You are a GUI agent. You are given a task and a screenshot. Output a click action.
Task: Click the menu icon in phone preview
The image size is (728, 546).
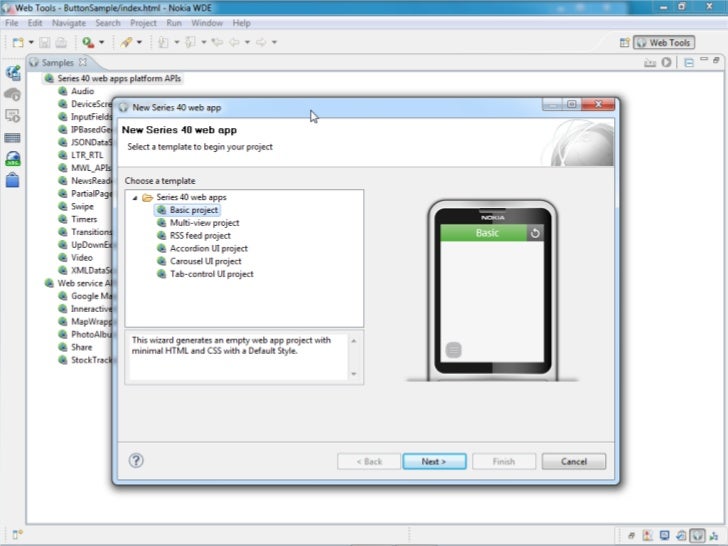pos(454,350)
